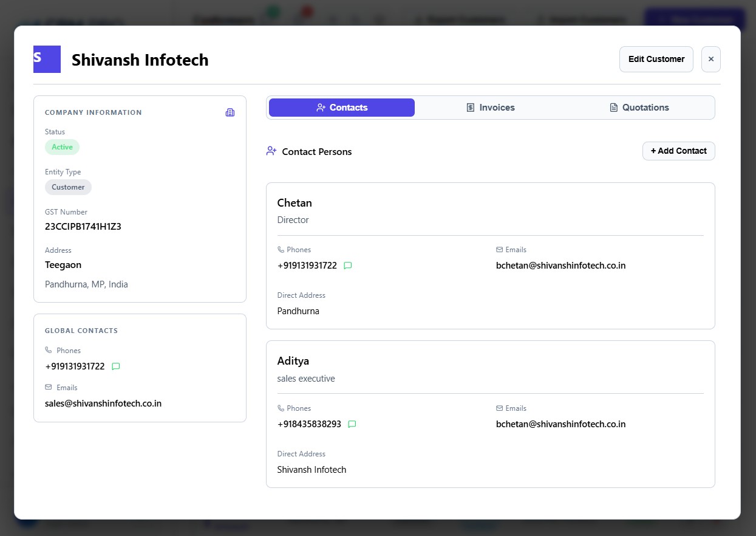Click envelope icon in Global Contacts
The image size is (756, 536).
49,387
